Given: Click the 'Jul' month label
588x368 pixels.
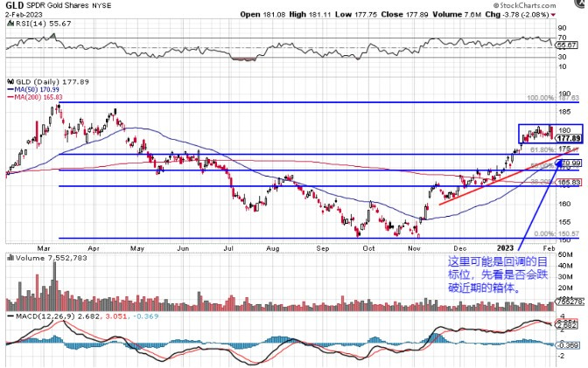Looking at the screenshot, I should tap(228, 248).
